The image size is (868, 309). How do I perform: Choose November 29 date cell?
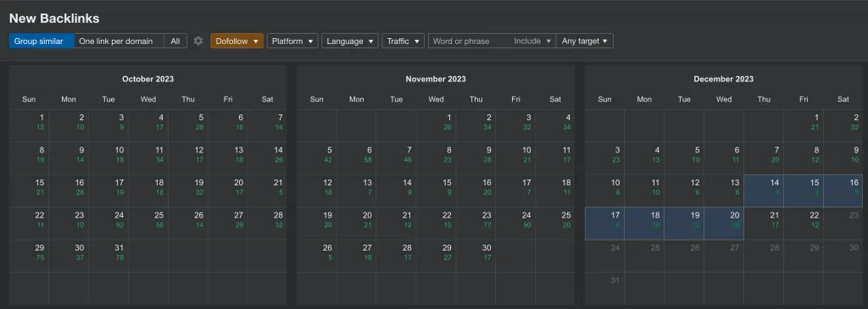pyautogui.click(x=437, y=256)
